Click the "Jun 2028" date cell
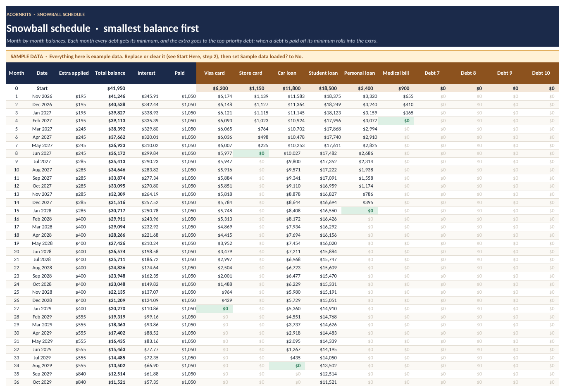The width and height of the screenshot is (565, 392). [42, 252]
